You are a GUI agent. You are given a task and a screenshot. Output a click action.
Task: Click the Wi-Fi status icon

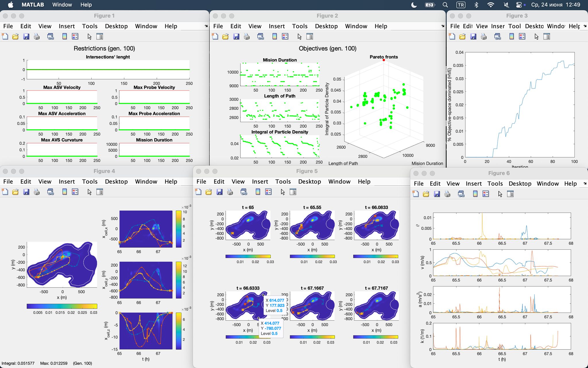(491, 5)
